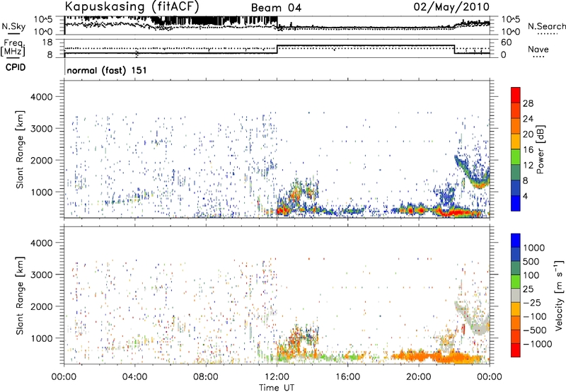Click the '12:00' time axis label
Viewport: 566px width, 392px height.
point(277,377)
